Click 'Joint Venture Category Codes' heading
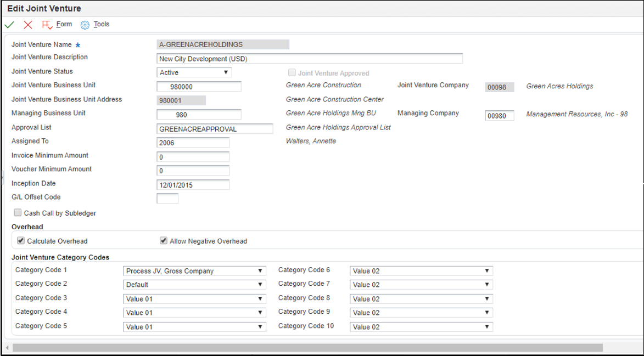The height and width of the screenshot is (356, 644). click(x=60, y=258)
